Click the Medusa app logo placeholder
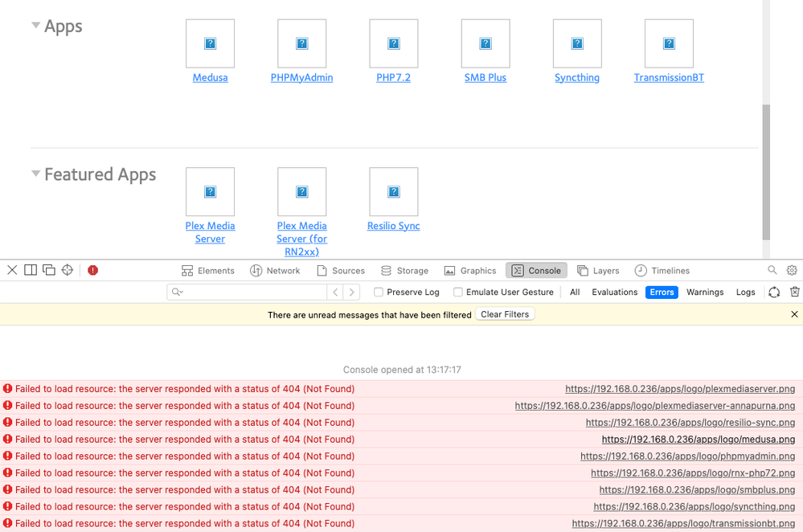 210,43
